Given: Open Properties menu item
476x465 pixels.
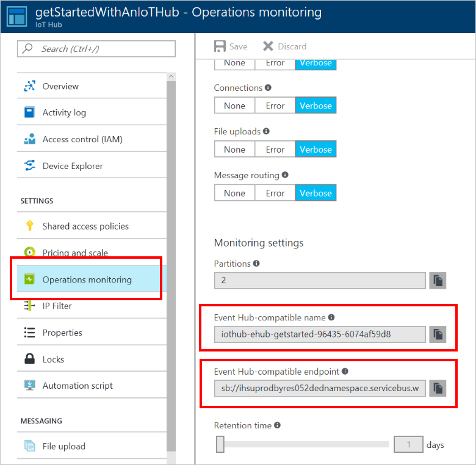Looking at the screenshot, I should (92, 333).
